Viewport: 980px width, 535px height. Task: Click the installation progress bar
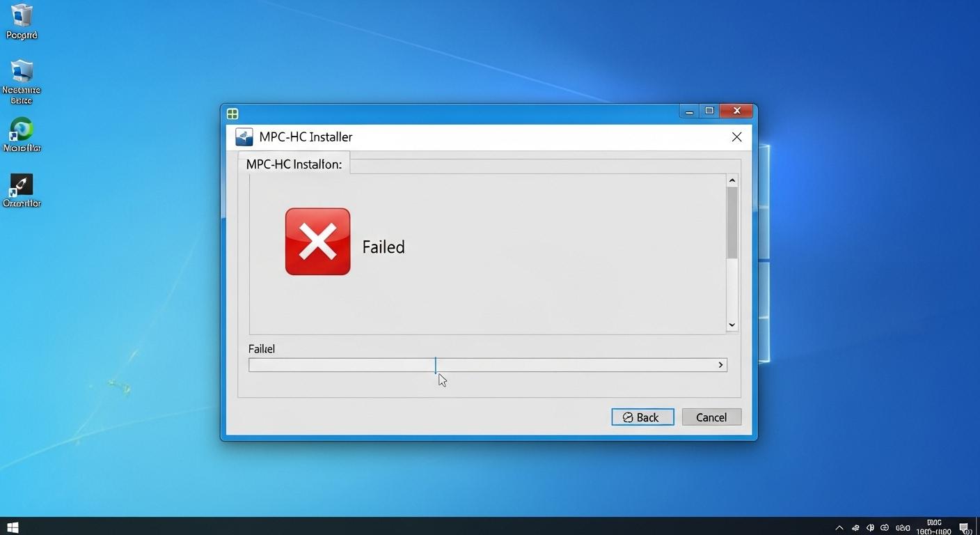(487, 365)
